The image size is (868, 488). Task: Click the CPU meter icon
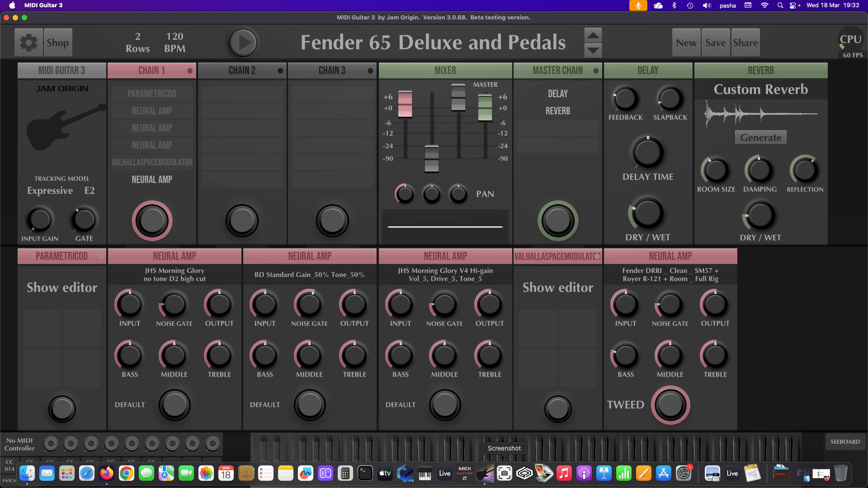[x=850, y=40]
